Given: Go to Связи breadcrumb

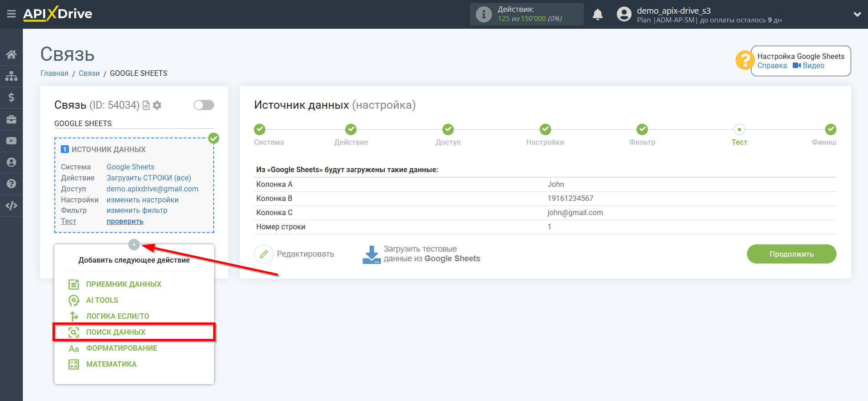Looking at the screenshot, I should pyautogui.click(x=89, y=73).
